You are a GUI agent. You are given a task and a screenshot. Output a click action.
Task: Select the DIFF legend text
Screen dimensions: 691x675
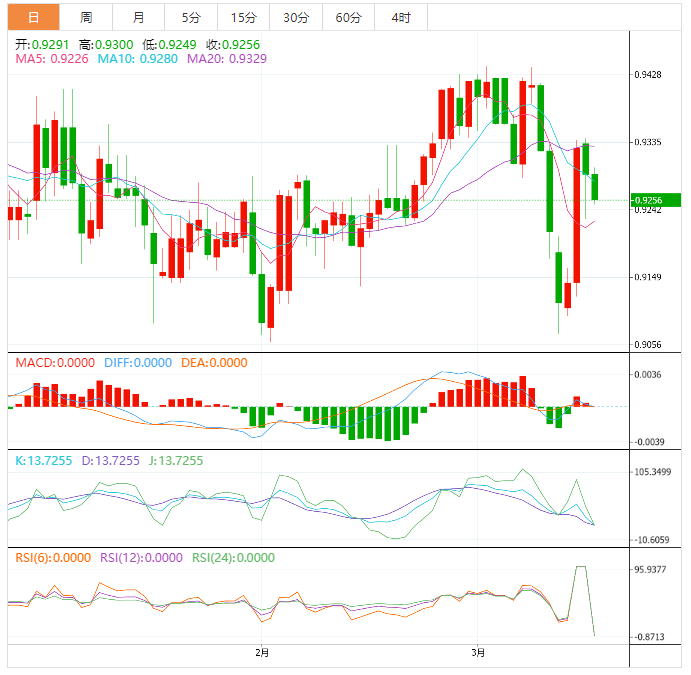point(137,362)
